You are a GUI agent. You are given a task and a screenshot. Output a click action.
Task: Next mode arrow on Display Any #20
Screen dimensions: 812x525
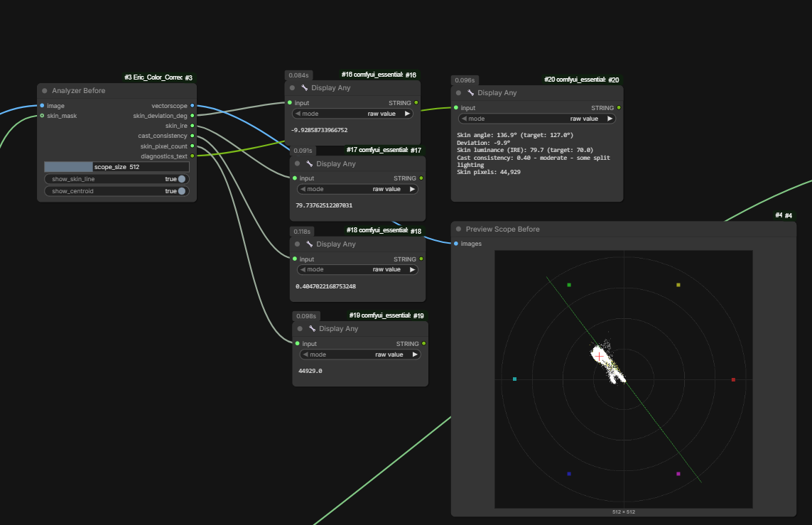click(610, 119)
